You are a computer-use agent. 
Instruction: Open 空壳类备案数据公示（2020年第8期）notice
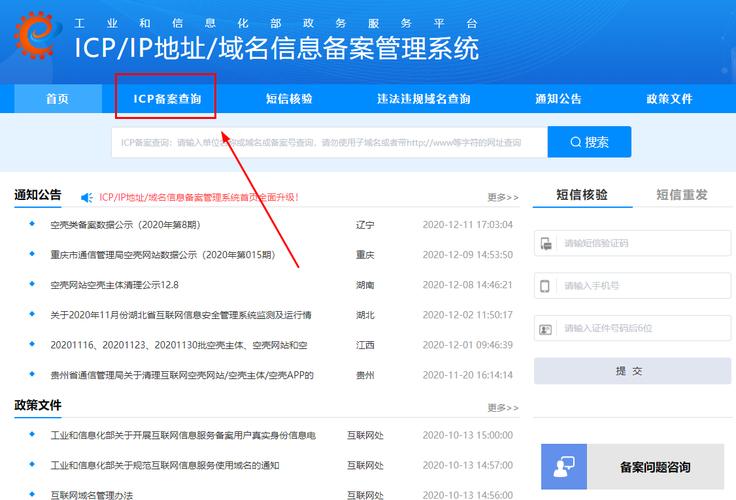point(126,225)
